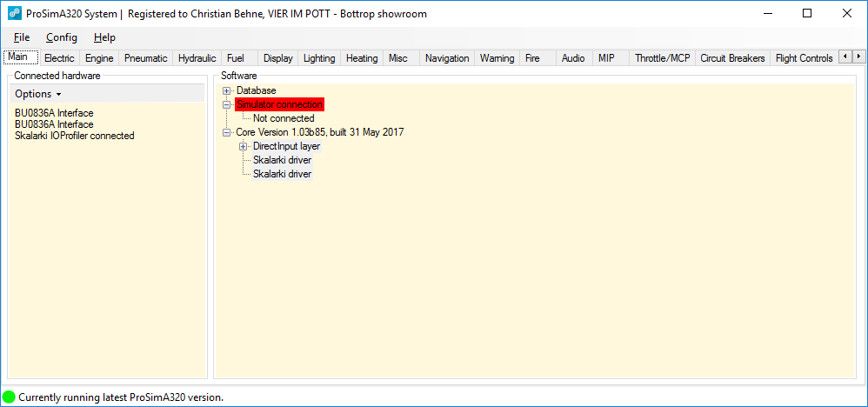Select the DirectInput layer item
868x407 pixels.
point(287,146)
